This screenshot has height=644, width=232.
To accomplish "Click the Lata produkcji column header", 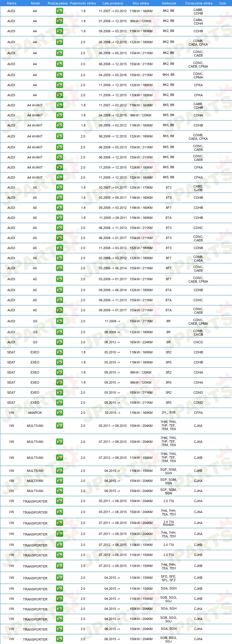I will coord(113,3).
